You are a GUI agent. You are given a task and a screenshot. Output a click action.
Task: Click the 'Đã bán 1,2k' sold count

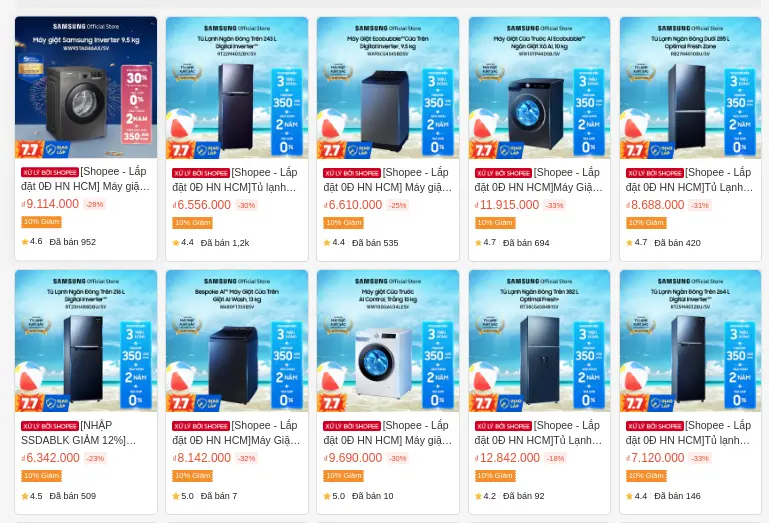225,243
